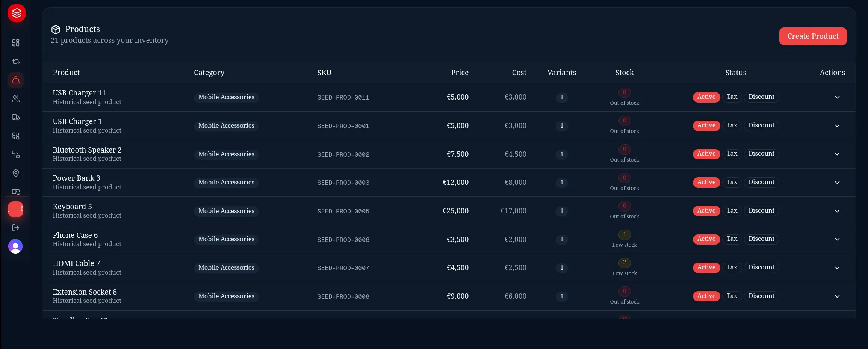This screenshot has width=868, height=349.
Task: Open the dashboard grid icon in sidebar
Action: [x=16, y=43]
